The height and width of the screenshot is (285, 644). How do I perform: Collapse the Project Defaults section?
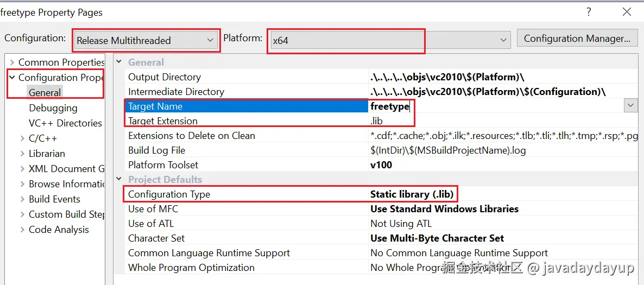[119, 180]
